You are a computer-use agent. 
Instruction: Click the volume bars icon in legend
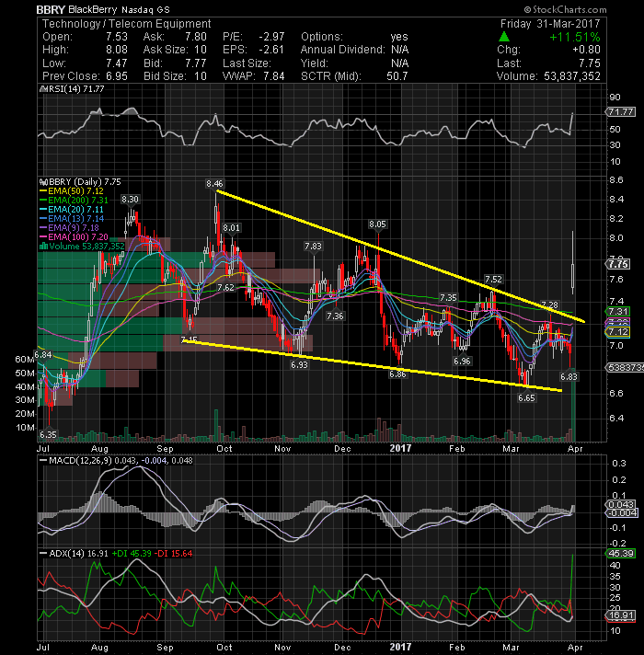coord(43,246)
